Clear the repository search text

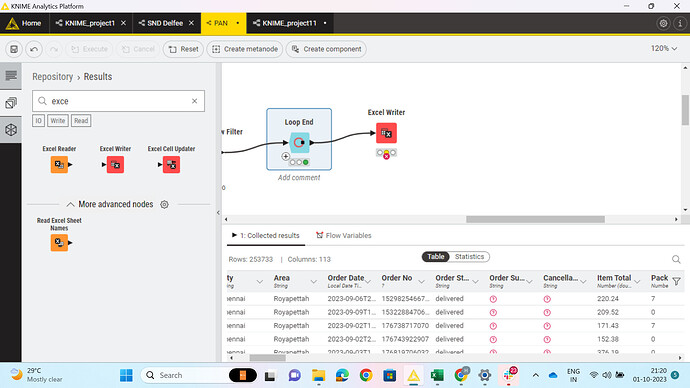click(x=195, y=101)
